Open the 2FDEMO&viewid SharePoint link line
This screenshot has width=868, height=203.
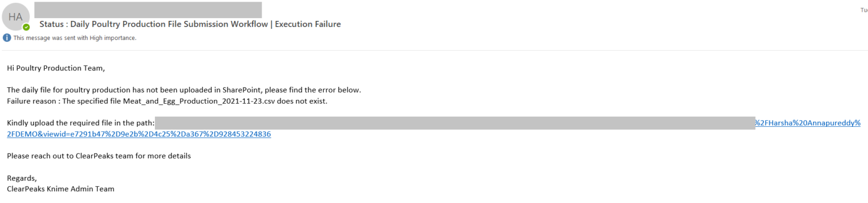pos(139,134)
